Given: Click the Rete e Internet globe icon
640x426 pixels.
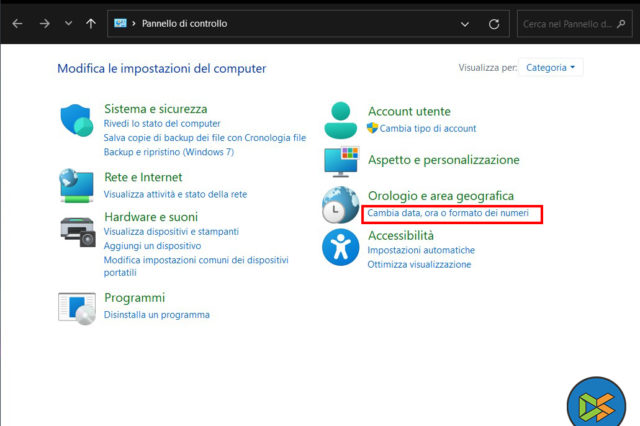Looking at the screenshot, I should (x=76, y=186).
